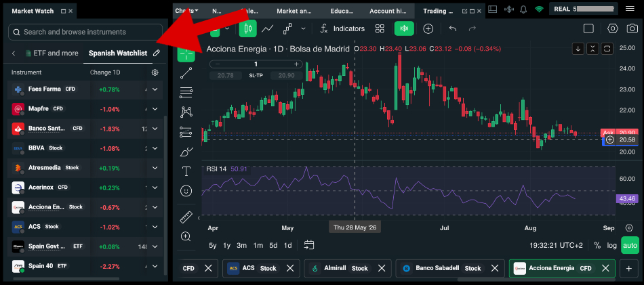
Task: Add a new chart tab
Action: click(628, 268)
